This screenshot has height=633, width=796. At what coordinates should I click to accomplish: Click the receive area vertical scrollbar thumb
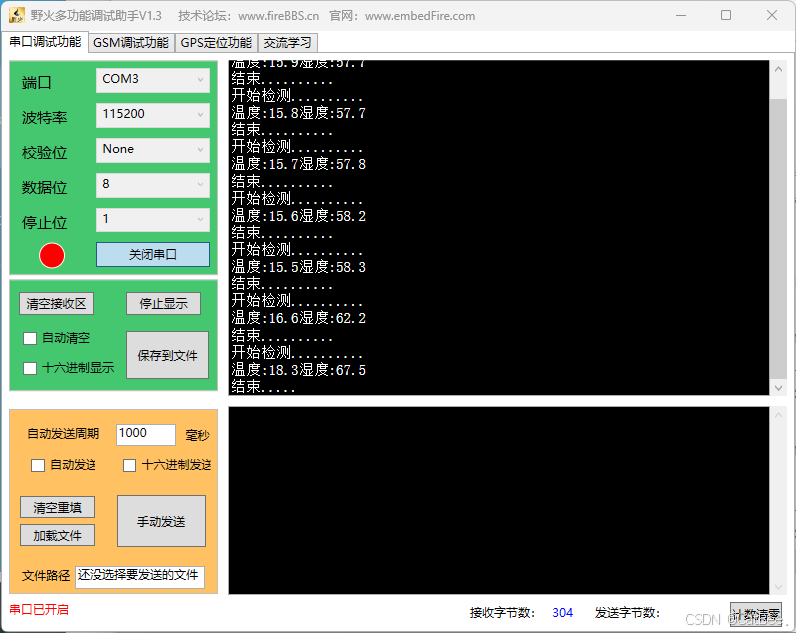tap(778, 239)
